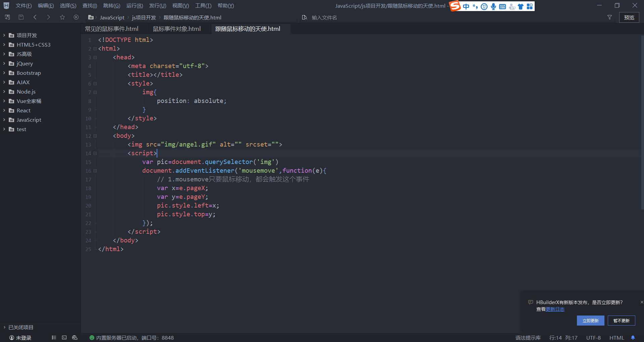This screenshot has width=644, height=342.
Task: Open the 运行(R) menu
Action: coord(135,5)
